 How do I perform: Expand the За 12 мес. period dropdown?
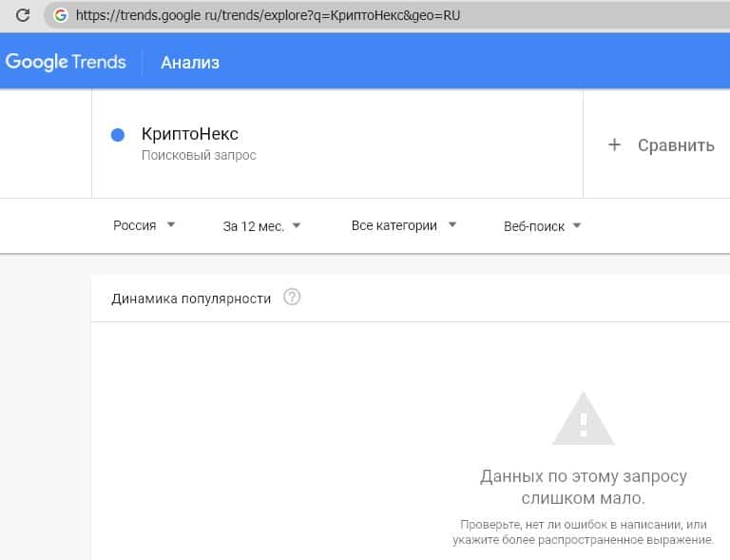pos(261,225)
